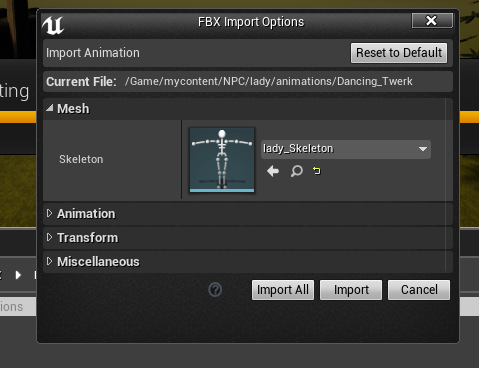Open the help question mark icon
This screenshot has height=368, width=479.
point(215,290)
